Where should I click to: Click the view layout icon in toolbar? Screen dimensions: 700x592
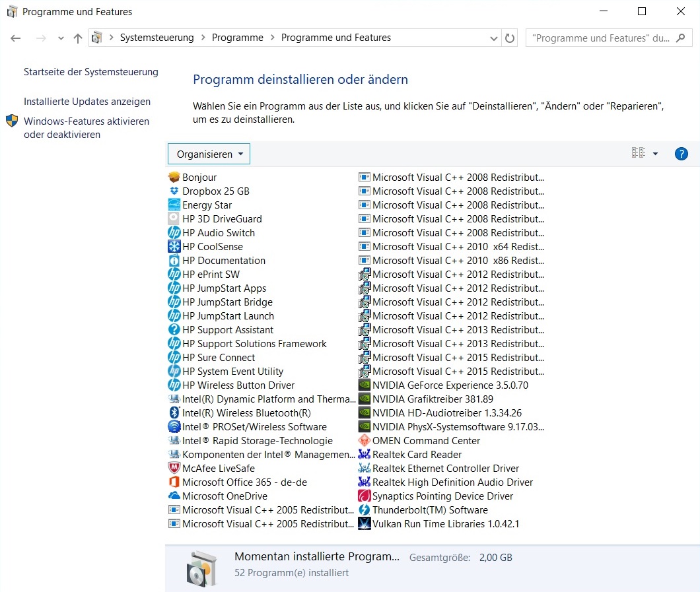click(639, 153)
